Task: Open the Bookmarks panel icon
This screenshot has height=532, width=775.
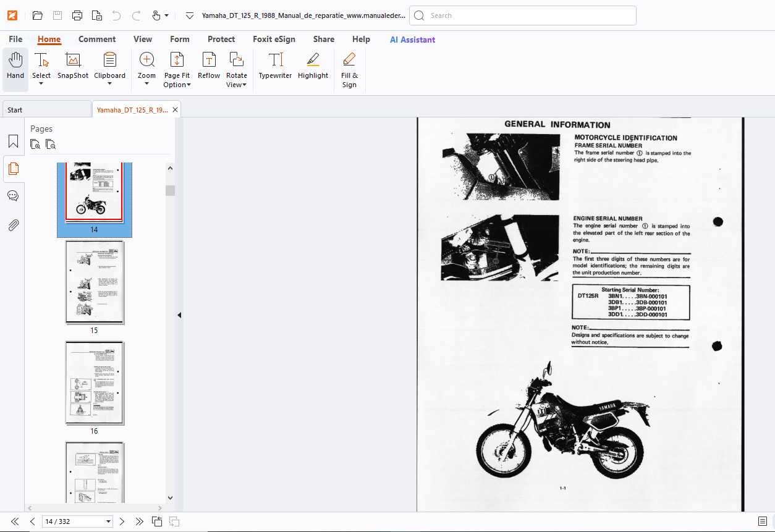Action: pyautogui.click(x=13, y=141)
